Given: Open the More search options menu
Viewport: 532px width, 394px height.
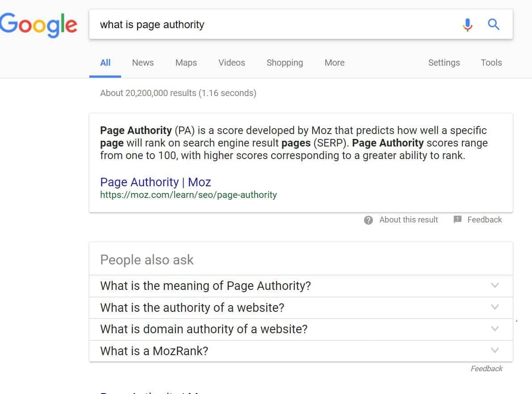Looking at the screenshot, I should tap(335, 63).
